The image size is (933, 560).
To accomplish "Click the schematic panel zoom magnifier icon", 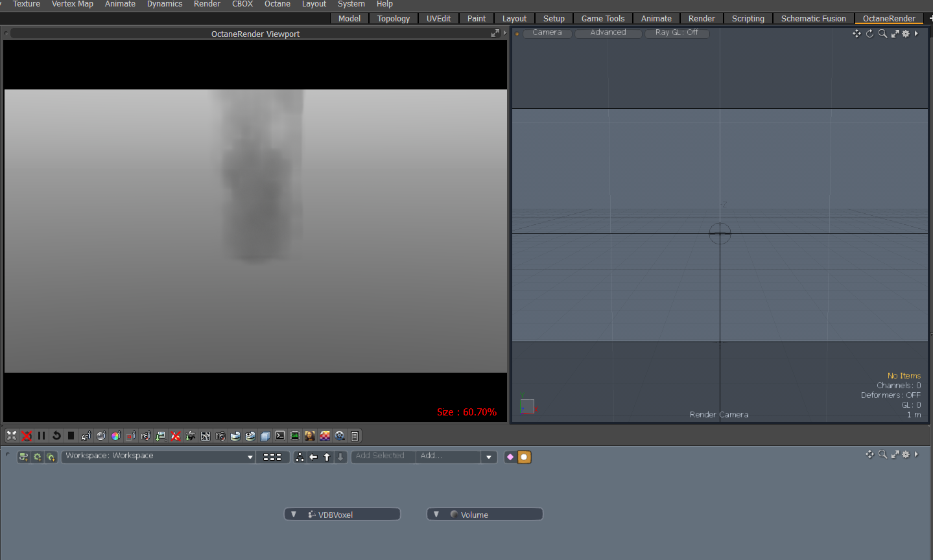I will coord(882,454).
